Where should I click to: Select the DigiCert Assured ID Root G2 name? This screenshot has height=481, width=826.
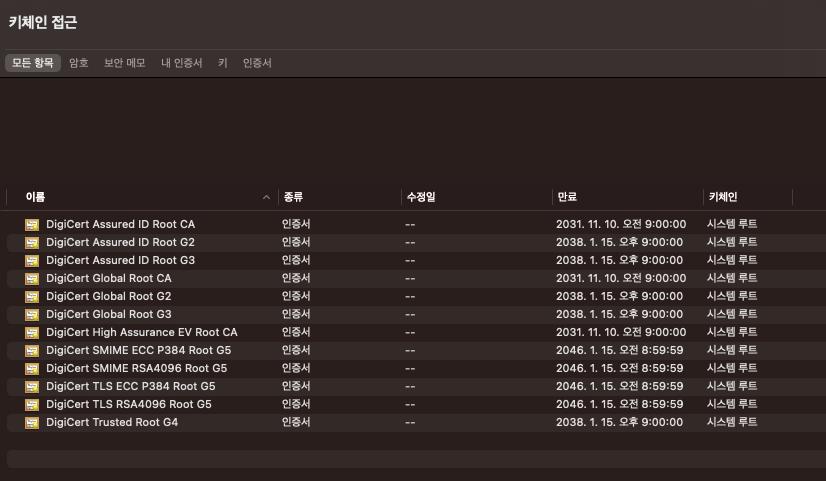coord(121,242)
